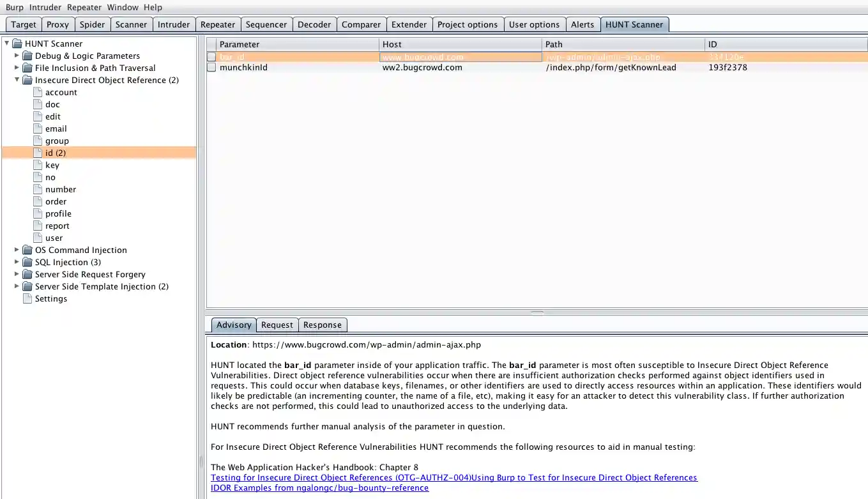The width and height of the screenshot is (868, 499).
Task: Click the document icon beside 'account'
Action: coord(38,92)
